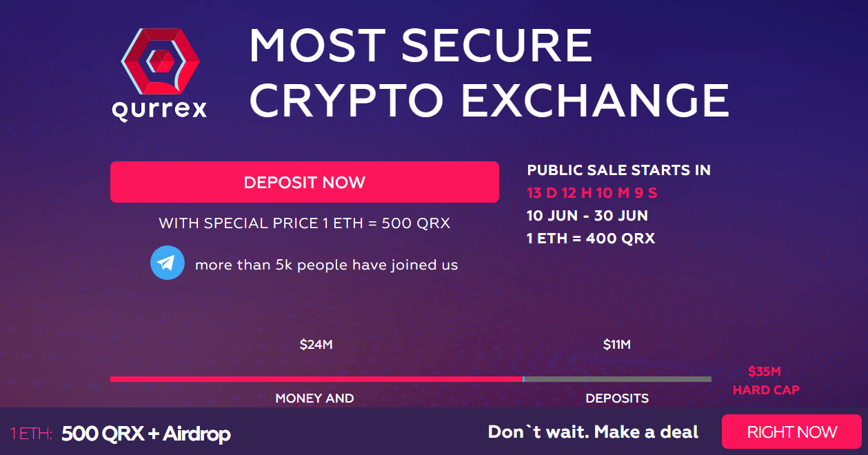Image resolution: width=868 pixels, height=455 pixels.
Task: Click the 10 JUN - 30 JUN dates
Action: click(x=587, y=216)
